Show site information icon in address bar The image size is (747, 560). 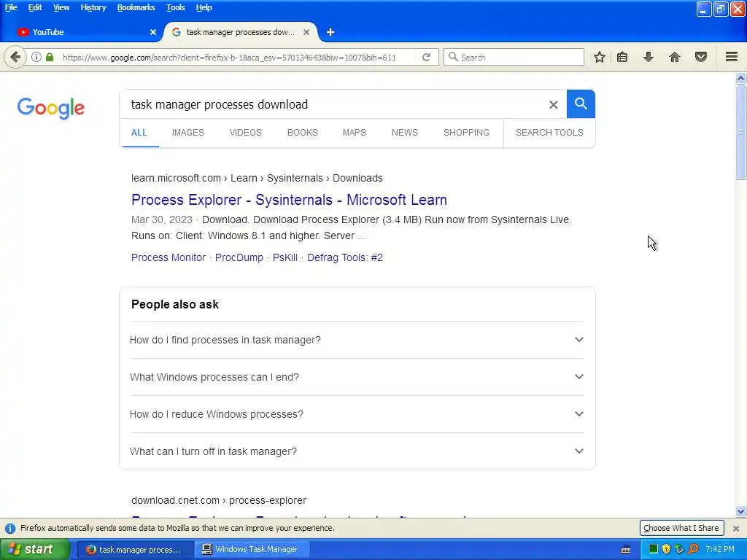(36, 57)
